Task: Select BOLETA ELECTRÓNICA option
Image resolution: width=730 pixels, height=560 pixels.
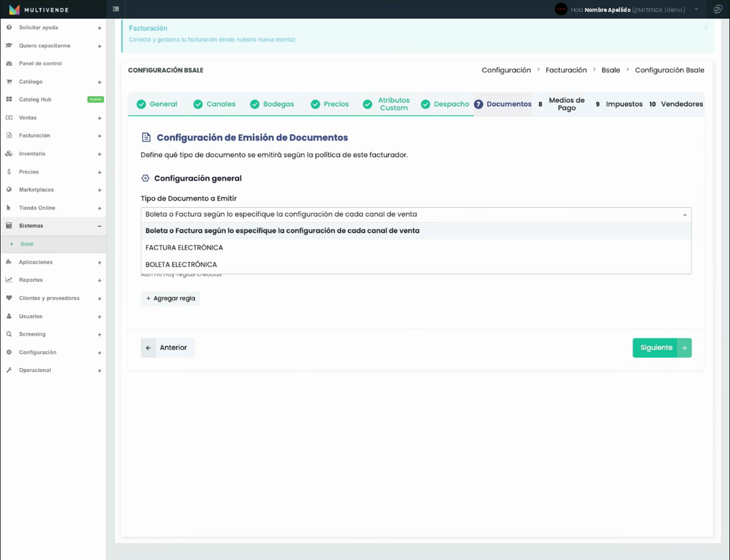Action: (416, 264)
